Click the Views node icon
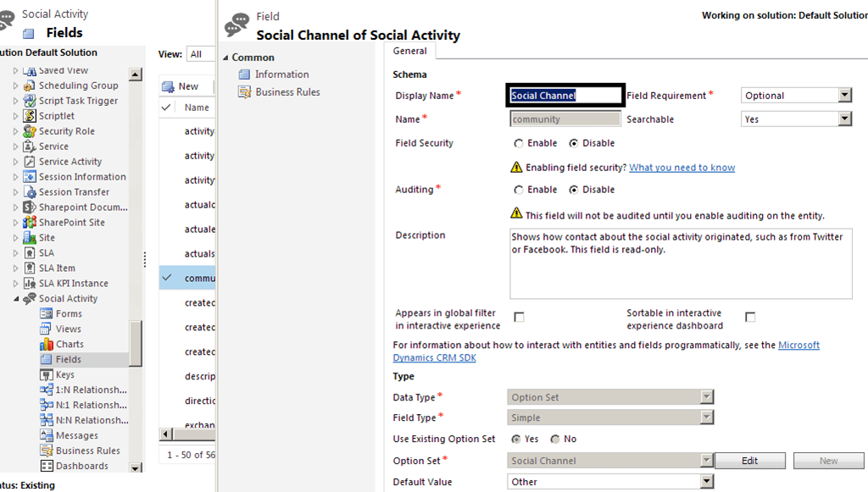Screen dimensions: 868x492 click(47, 329)
